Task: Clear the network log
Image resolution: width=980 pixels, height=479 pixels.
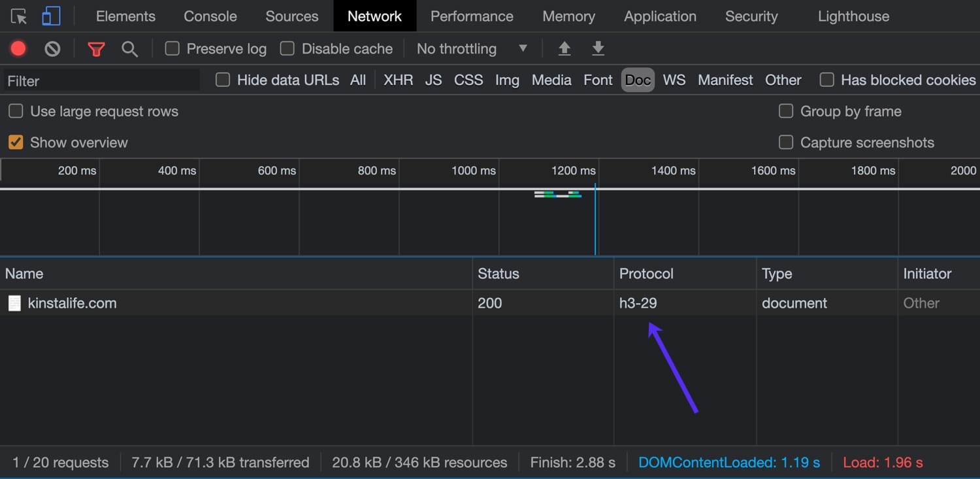Action: pos(52,48)
